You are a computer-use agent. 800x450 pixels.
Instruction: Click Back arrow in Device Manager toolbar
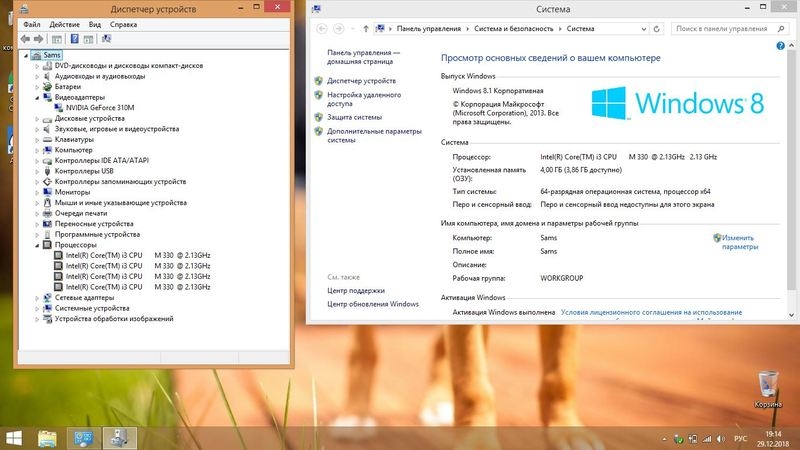[x=25, y=39]
